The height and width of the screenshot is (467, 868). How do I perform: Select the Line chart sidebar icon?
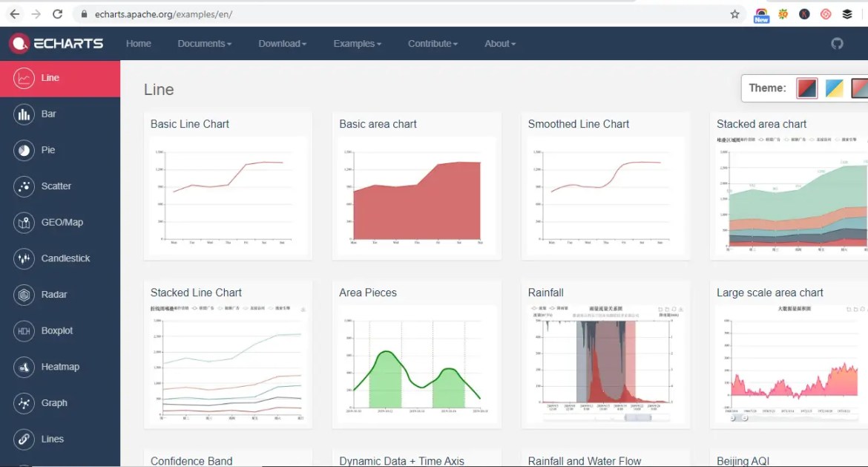click(24, 78)
